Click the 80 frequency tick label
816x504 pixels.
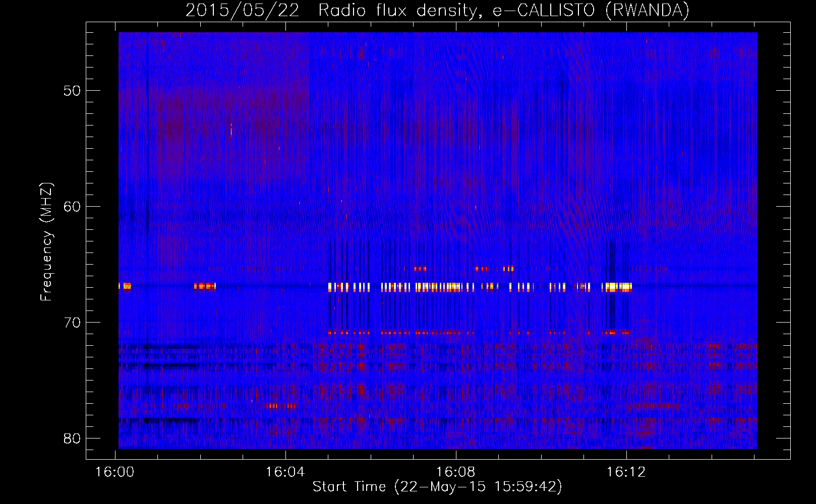[x=72, y=438]
